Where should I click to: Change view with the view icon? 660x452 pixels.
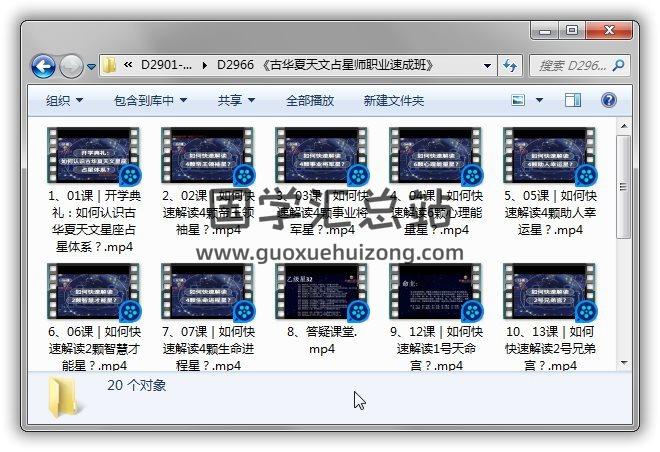518,100
